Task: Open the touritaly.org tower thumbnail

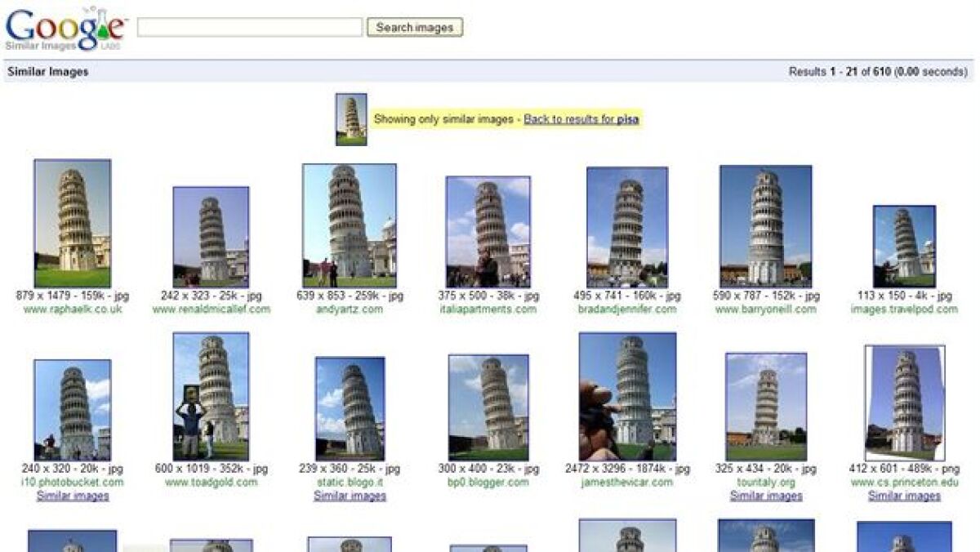Action: point(766,407)
